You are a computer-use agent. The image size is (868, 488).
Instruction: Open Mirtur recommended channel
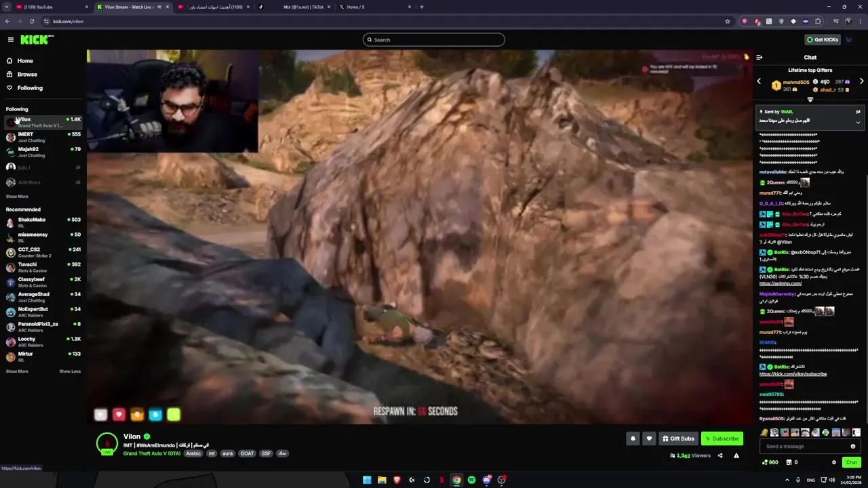point(43,357)
